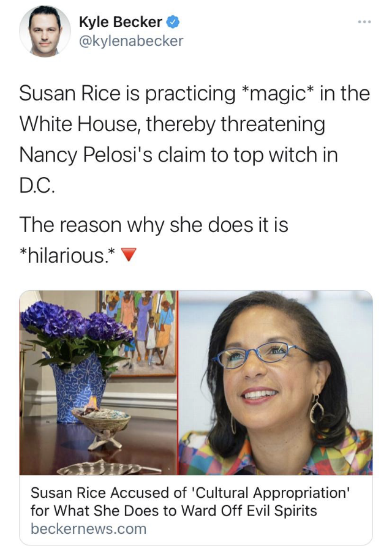Click the words 'White House' in tweet

[78, 124]
